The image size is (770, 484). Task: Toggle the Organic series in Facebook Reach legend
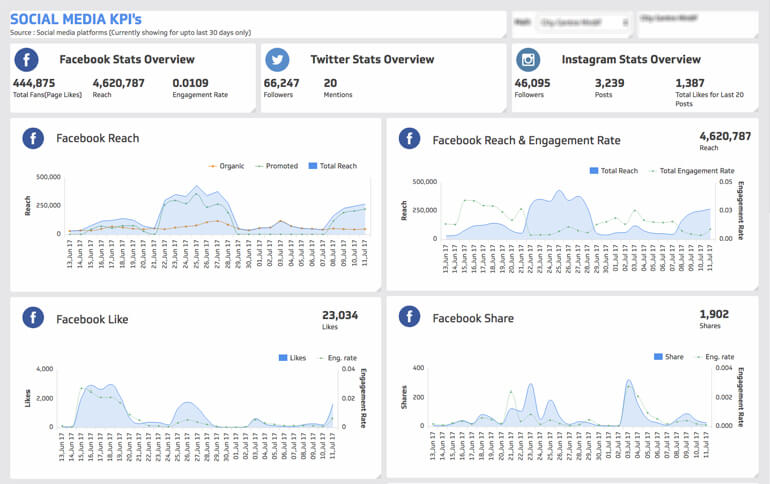pyautogui.click(x=226, y=166)
